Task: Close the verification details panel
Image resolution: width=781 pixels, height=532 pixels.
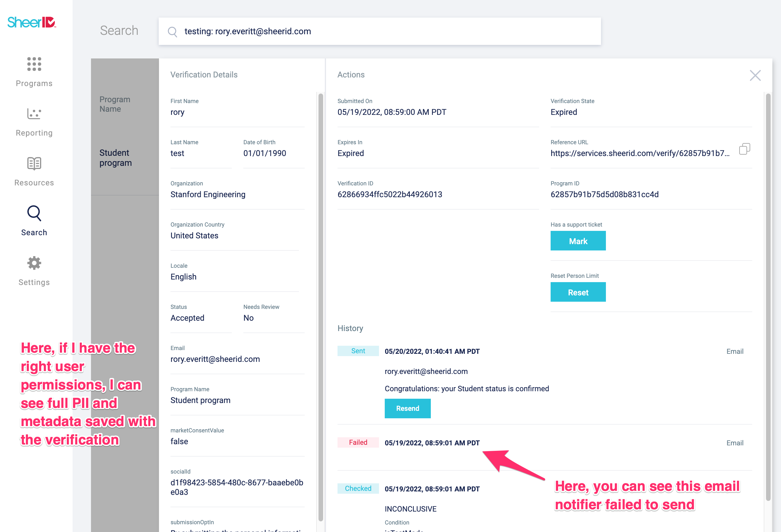Action: tap(755, 75)
